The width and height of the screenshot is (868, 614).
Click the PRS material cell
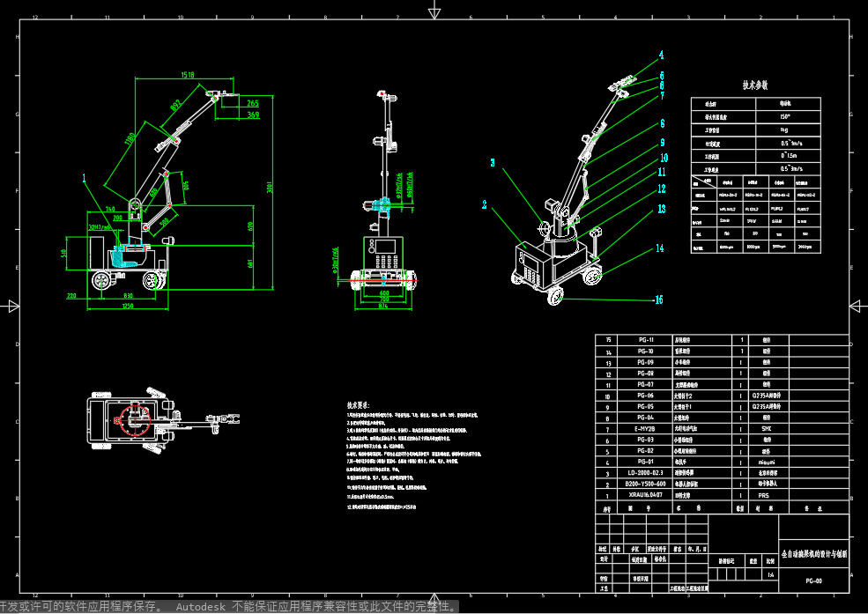[x=764, y=495]
